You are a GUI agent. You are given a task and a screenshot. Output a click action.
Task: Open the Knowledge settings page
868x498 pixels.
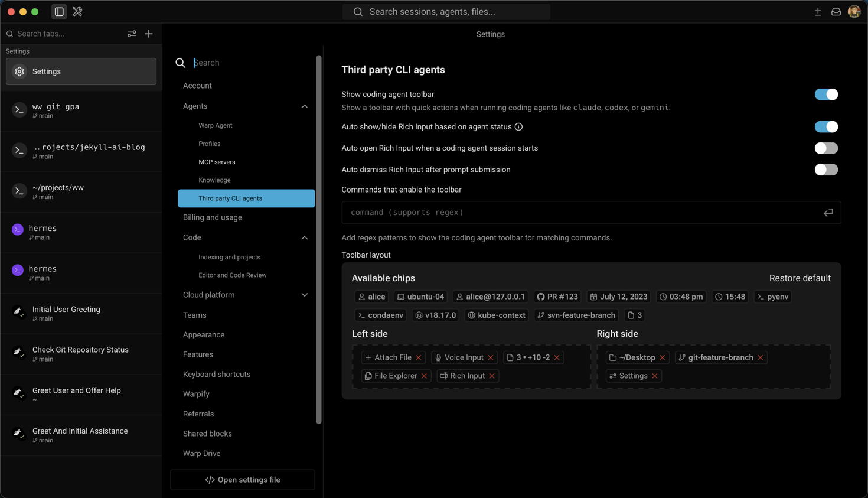pos(214,180)
